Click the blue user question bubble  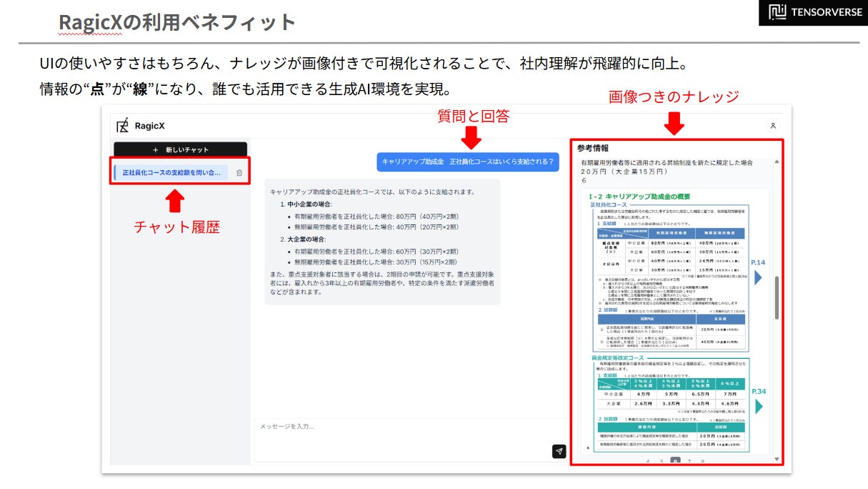468,162
